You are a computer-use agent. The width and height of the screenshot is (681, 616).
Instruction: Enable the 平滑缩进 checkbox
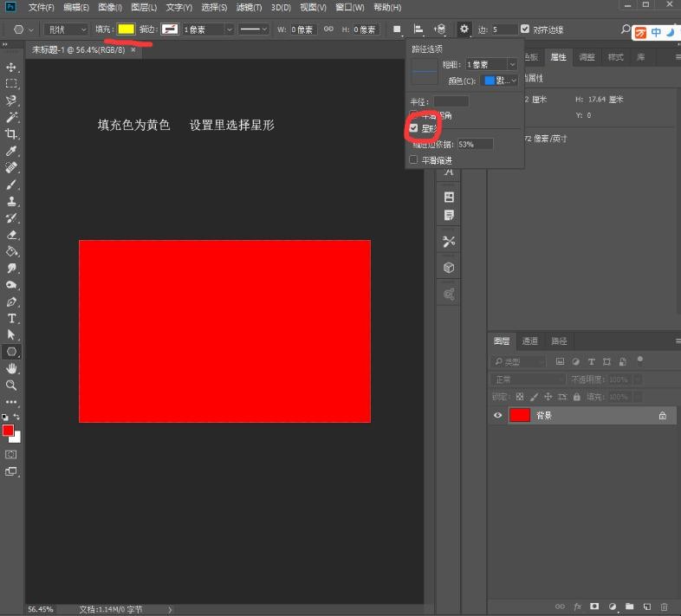(x=414, y=159)
